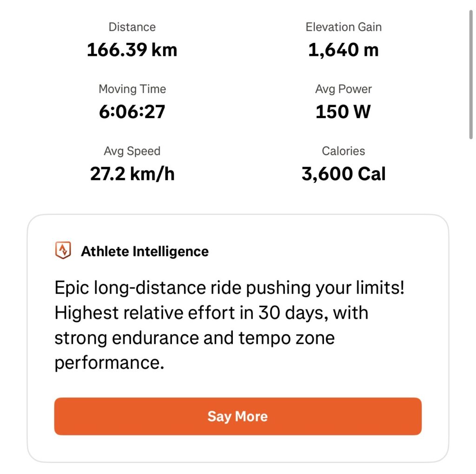The width and height of the screenshot is (476, 474).
Task: Click the 150 W power value
Action: pyautogui.click(x=344, y=112)
